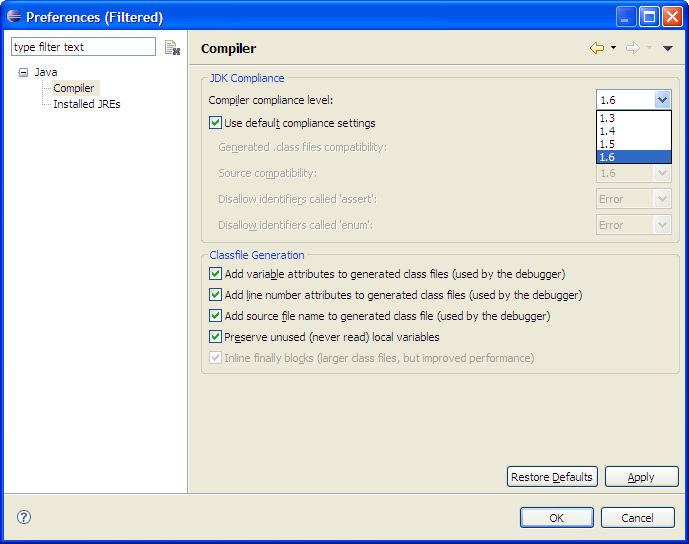Open the preferences page view menu triangle

(667, 48)
